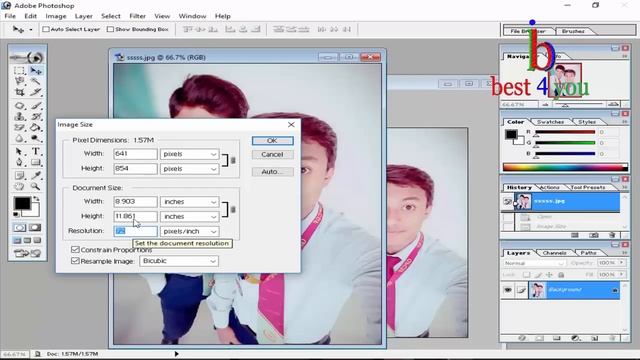Screen dimensions: 640x360
Task: Switch to Standard edit mode
Action: click(20, 228)
